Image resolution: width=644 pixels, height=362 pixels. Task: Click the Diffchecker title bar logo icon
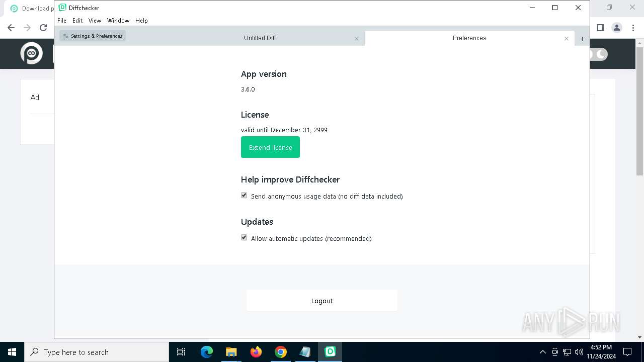[x=62, y=8]
